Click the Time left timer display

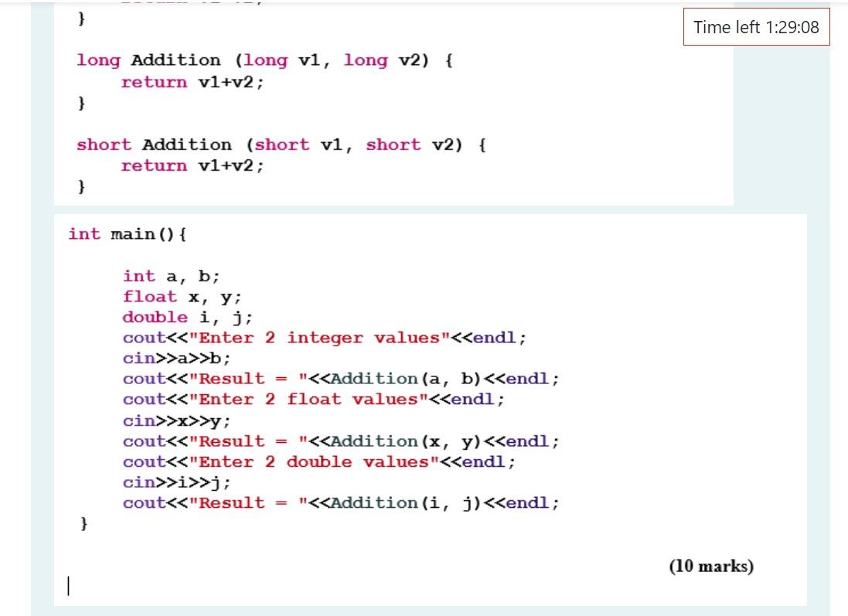756,27
